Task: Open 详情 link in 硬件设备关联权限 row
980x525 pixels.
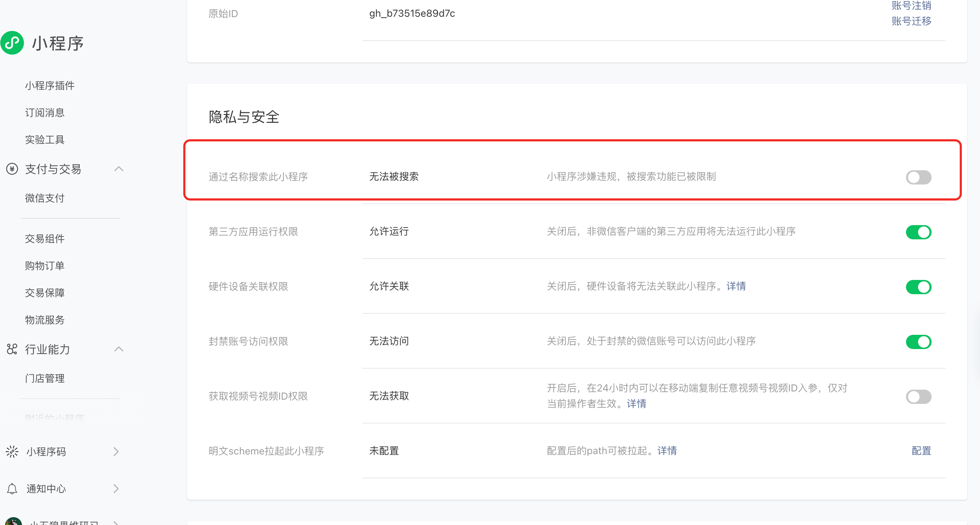Action: [736, 286]
